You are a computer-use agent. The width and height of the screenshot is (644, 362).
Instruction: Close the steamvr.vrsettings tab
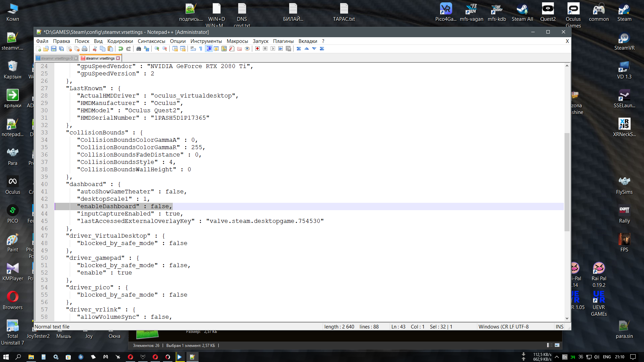click(118, 58)
